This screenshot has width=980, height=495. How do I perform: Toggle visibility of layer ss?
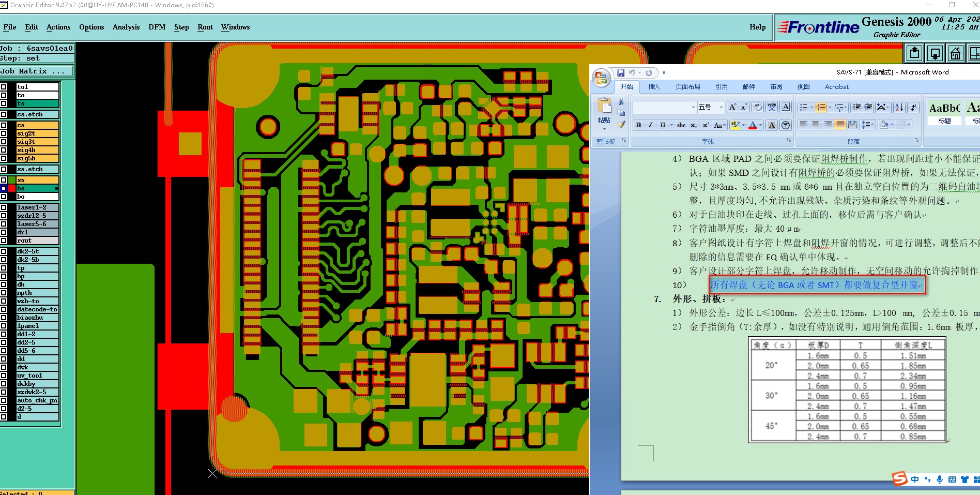click(x=4, y=180)
